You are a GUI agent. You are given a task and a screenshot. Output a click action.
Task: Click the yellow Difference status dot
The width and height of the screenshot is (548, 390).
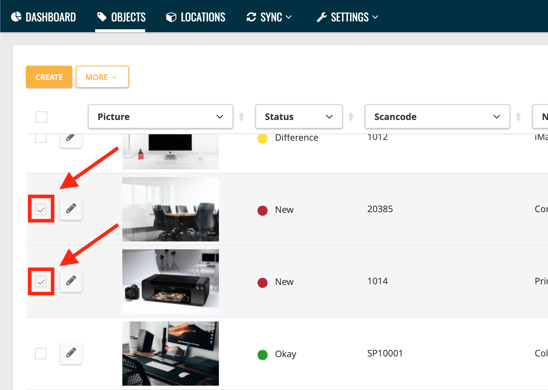pyautogui.click(x=262, y=139)
